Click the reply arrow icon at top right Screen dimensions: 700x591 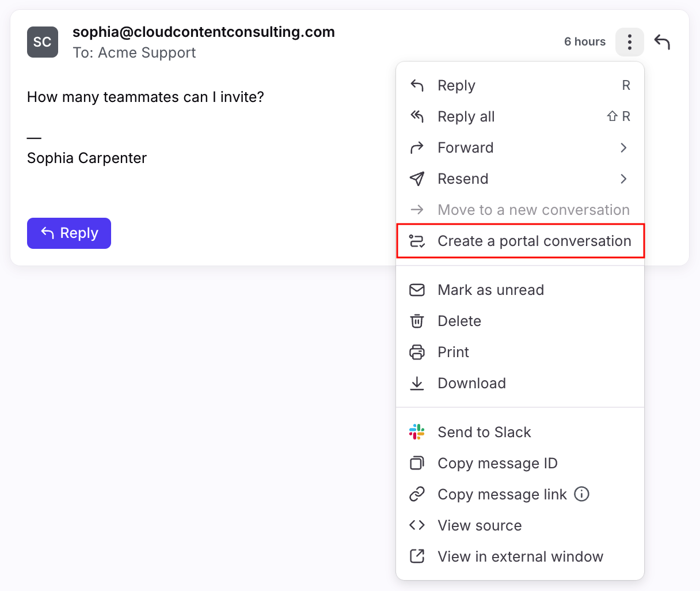(x=662, y=42)
